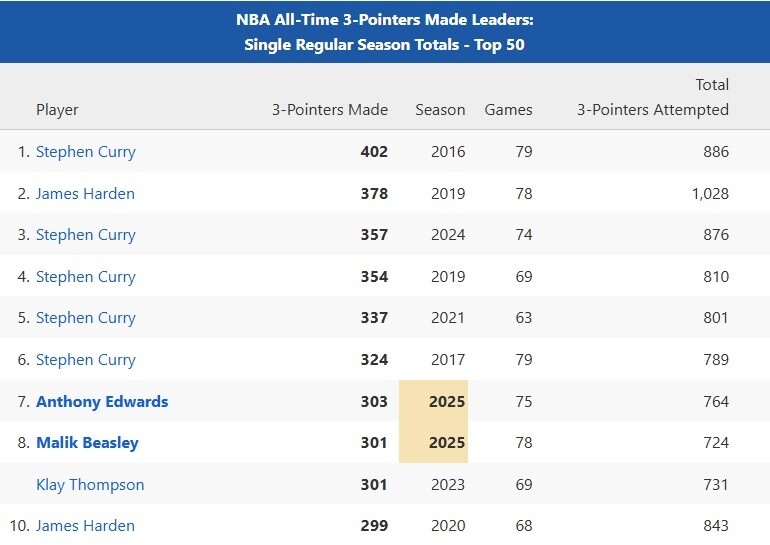Viewport: 770px width, 545px height.
Task: Open the Anthony Edwards player link
Action: pyautogui.click(x=102, y=402)
